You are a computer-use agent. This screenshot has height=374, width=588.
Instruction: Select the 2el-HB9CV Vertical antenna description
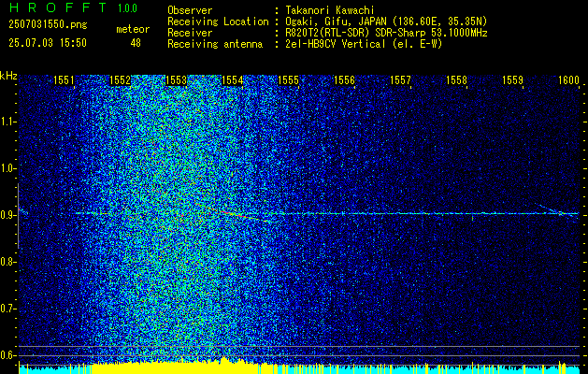pos(365,44)
